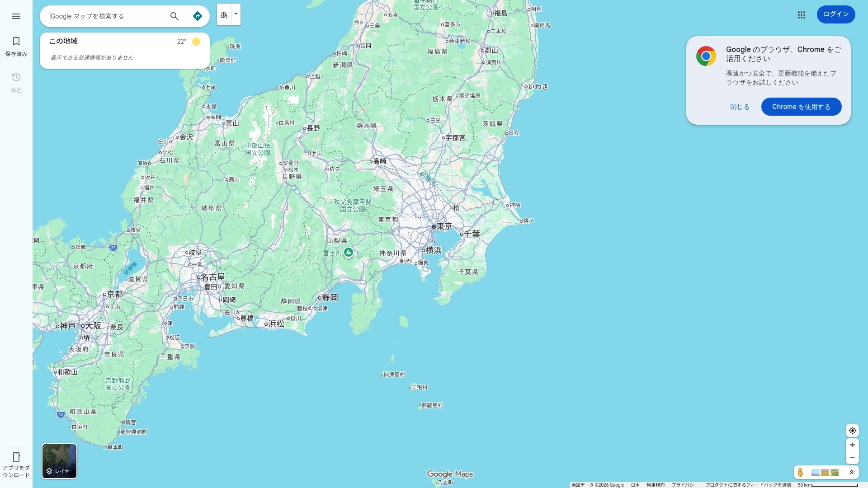Open 利用規約 terms link
This screenshot has height=488, width=868.
point(656,485)
